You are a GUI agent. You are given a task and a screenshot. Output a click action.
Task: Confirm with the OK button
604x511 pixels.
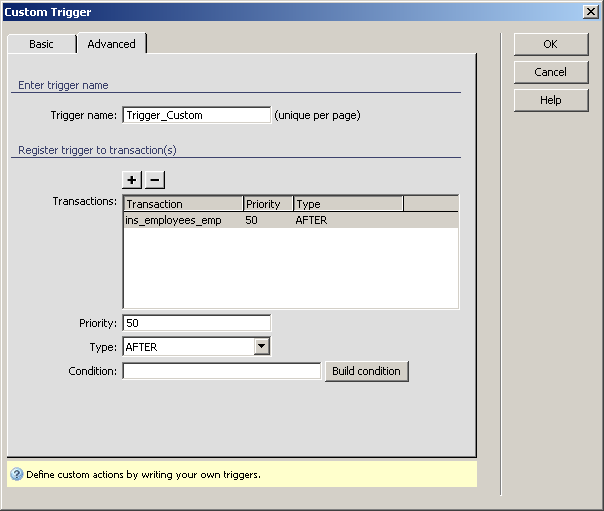pos(550,44)
